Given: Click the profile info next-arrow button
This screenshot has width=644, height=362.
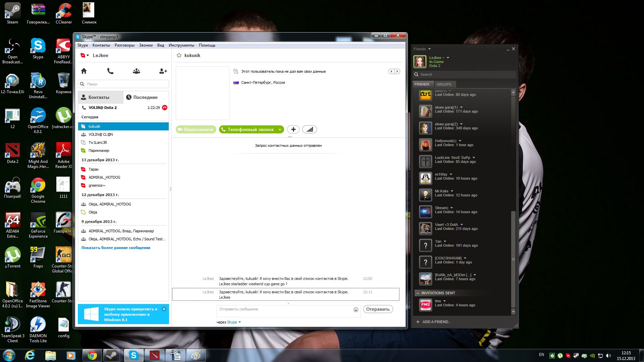Looking at the screenshot, I should pos(397,71).
